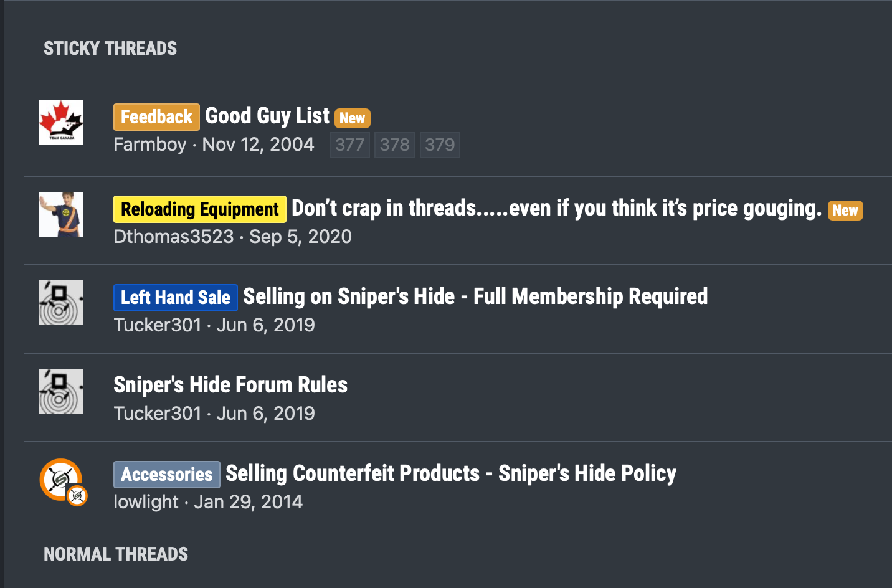Click lowlight's small orange badge icon
This screenshot has height=588, width=892.
(77, 496)
